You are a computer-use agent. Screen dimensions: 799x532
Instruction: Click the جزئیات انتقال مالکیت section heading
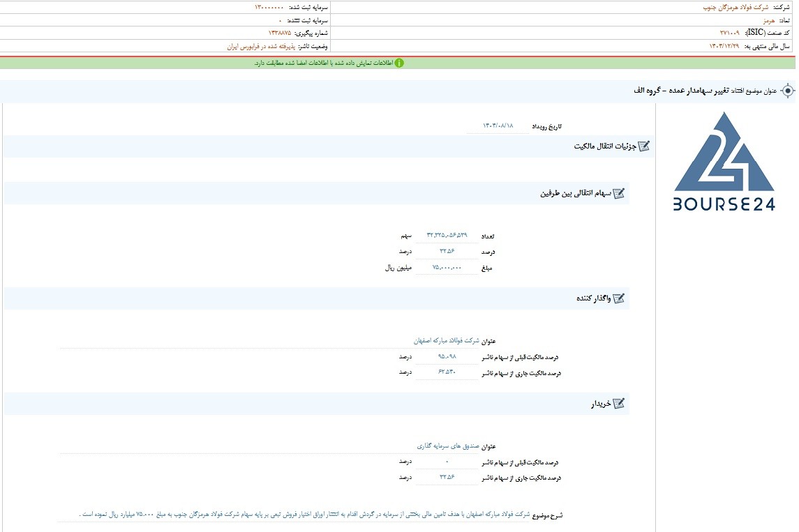point(605,146)
